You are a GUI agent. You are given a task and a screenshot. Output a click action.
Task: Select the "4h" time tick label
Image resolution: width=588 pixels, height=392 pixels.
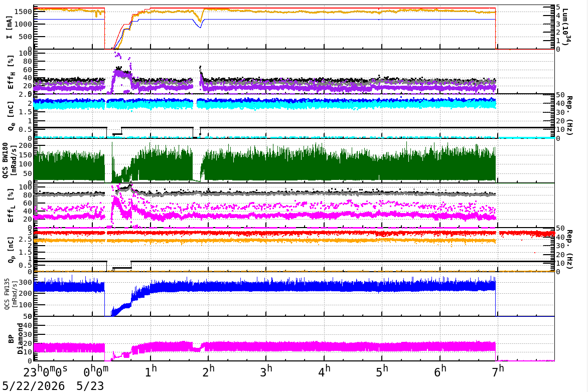coord(324,371)
